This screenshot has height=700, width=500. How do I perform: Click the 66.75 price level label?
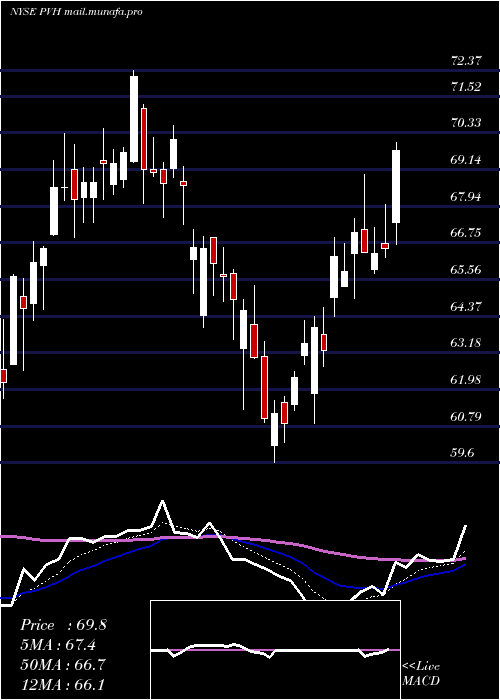[x=466, y=233]
